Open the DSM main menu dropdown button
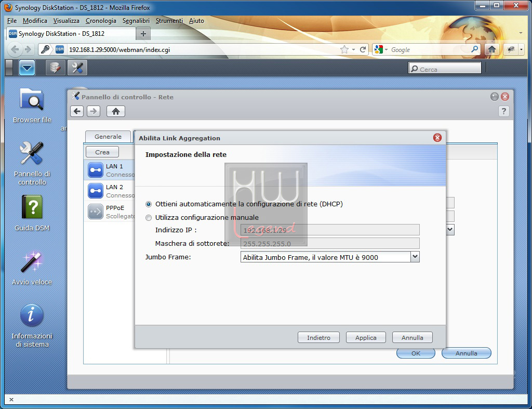532x409 pixels. (x=27, y=68)
